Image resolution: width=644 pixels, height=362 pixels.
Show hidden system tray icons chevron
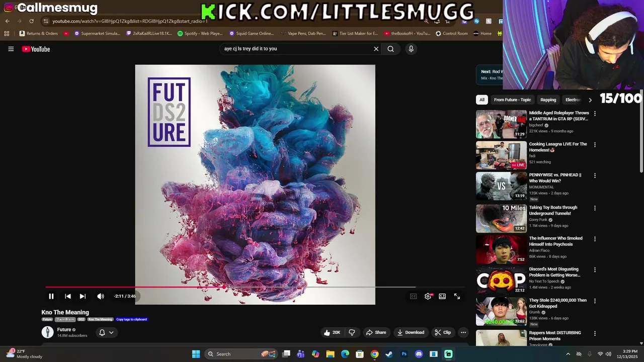[x=568, y=354]
